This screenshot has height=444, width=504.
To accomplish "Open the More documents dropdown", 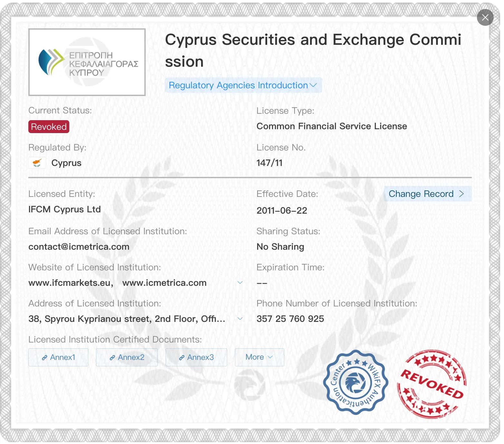I will [x=259, y=357].
